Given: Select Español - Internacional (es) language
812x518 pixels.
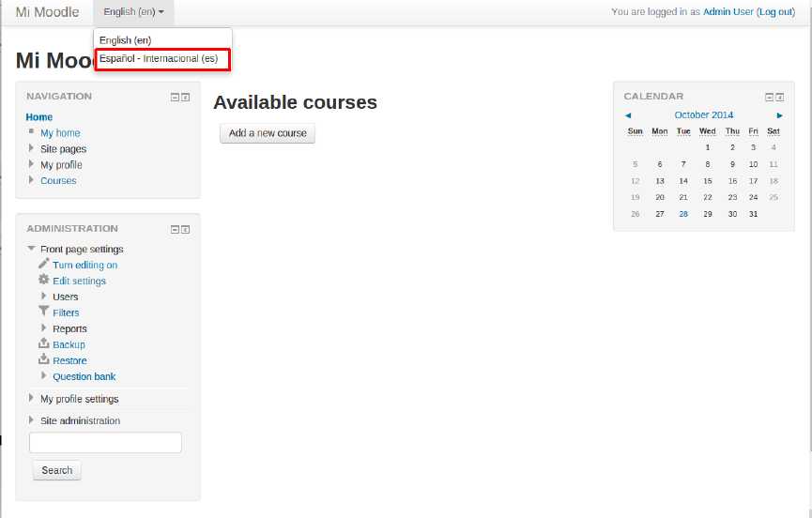Looking at the screenshot, I should pyautogui.click(x=159, y=58).
